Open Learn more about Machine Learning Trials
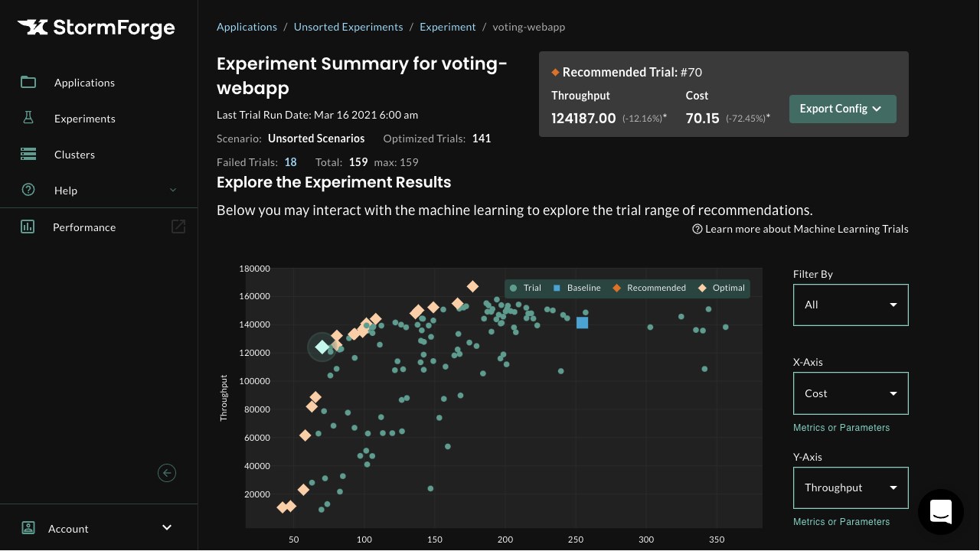The height and width of the screenshot is (551, 980). 800,229
